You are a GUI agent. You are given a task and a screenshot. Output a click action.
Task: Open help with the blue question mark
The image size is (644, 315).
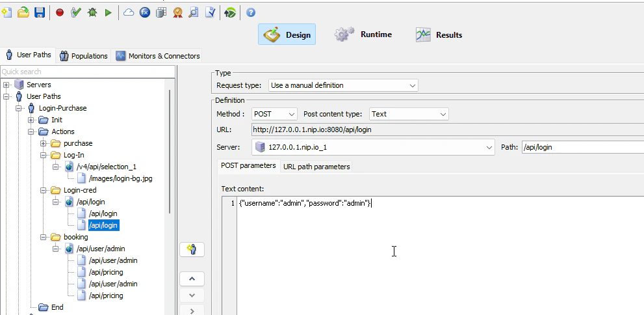(x=251, y=13)
